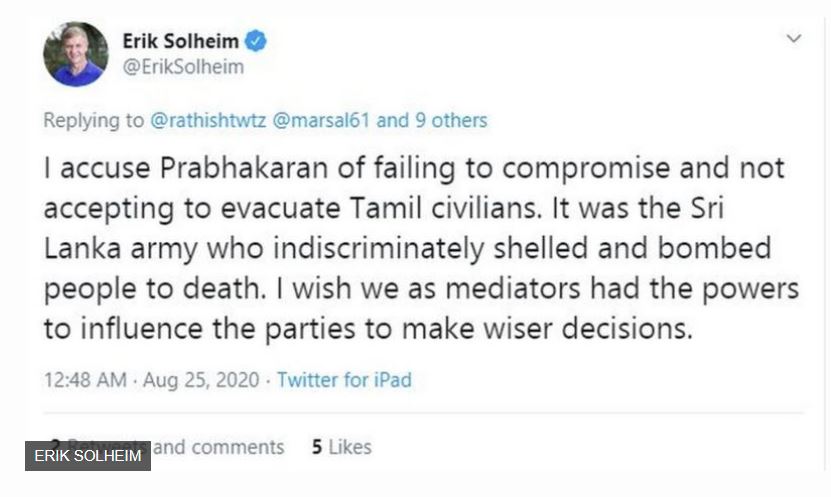
Task: Show the 5 Likes list
Action: (342, 447)
